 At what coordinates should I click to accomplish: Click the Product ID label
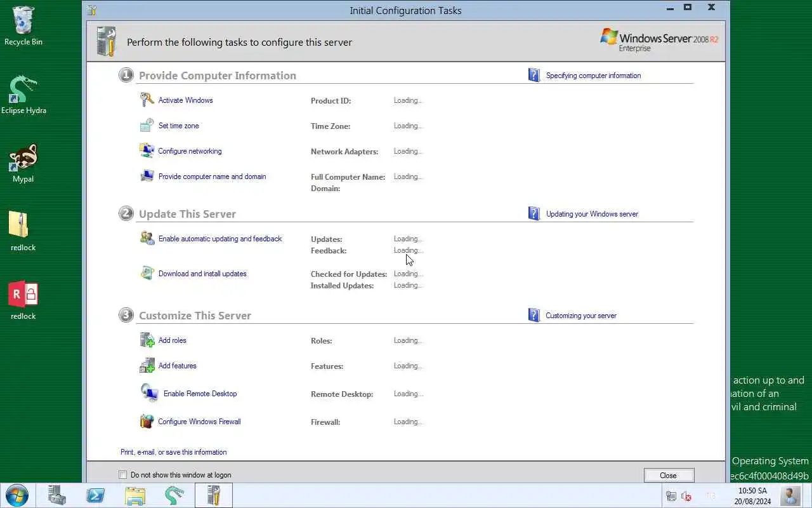click(331, 101)
